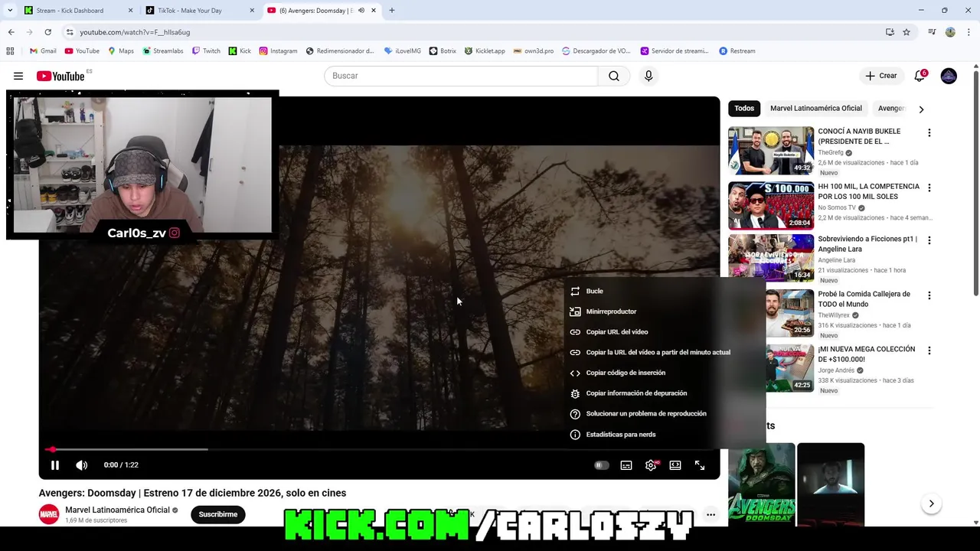Open the Streamlabs bookmark

pos(163,51)
